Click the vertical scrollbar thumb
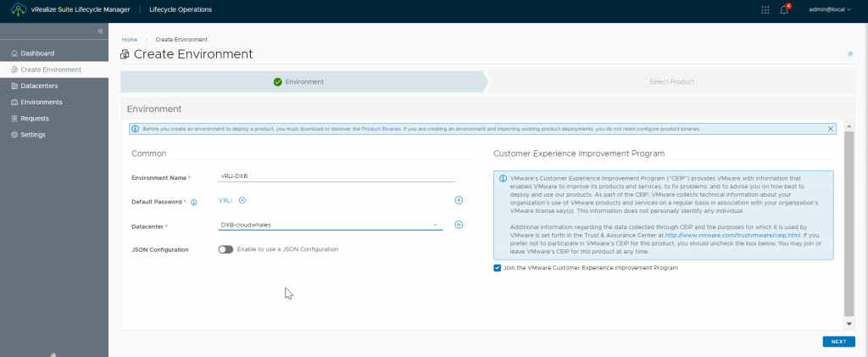Viewport: 868px width, 357px height. click(x=849, y=224)
